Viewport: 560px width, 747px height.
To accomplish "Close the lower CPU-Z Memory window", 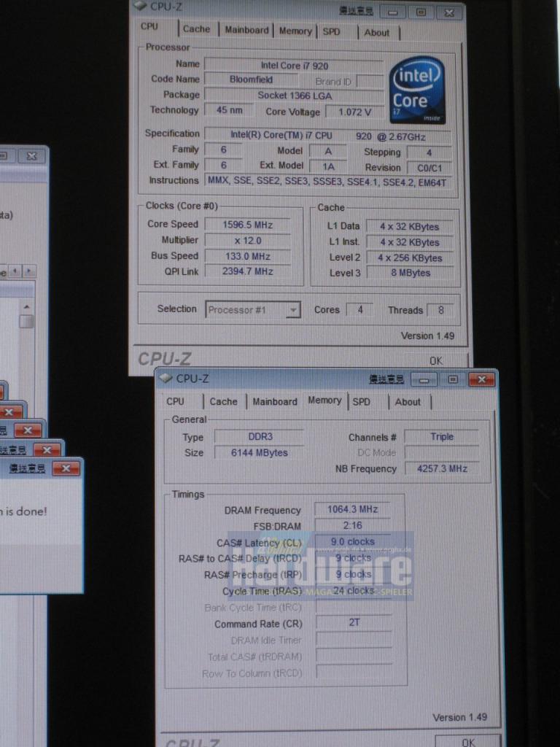I will (481, 379).
